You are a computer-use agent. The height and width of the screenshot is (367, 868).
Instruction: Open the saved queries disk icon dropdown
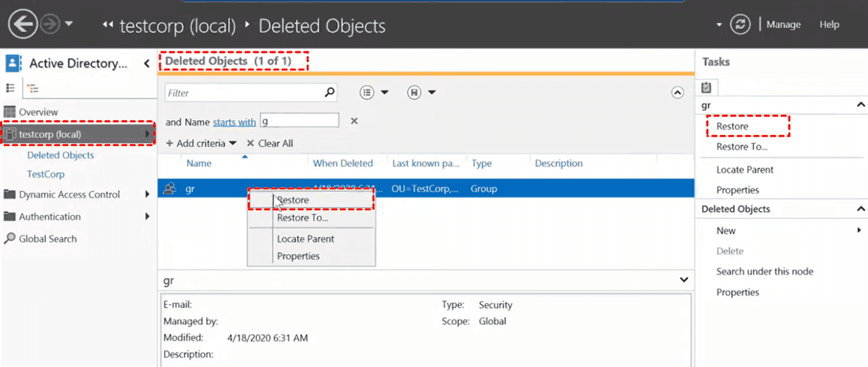(422, 92)
